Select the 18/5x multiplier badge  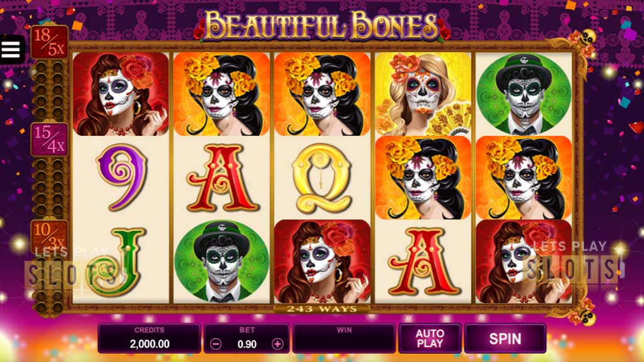[x=49, y=42]
